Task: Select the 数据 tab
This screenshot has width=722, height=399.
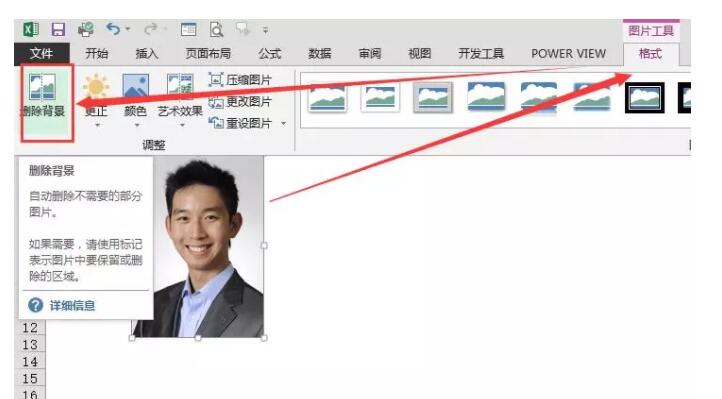Action: click(320, 54)
